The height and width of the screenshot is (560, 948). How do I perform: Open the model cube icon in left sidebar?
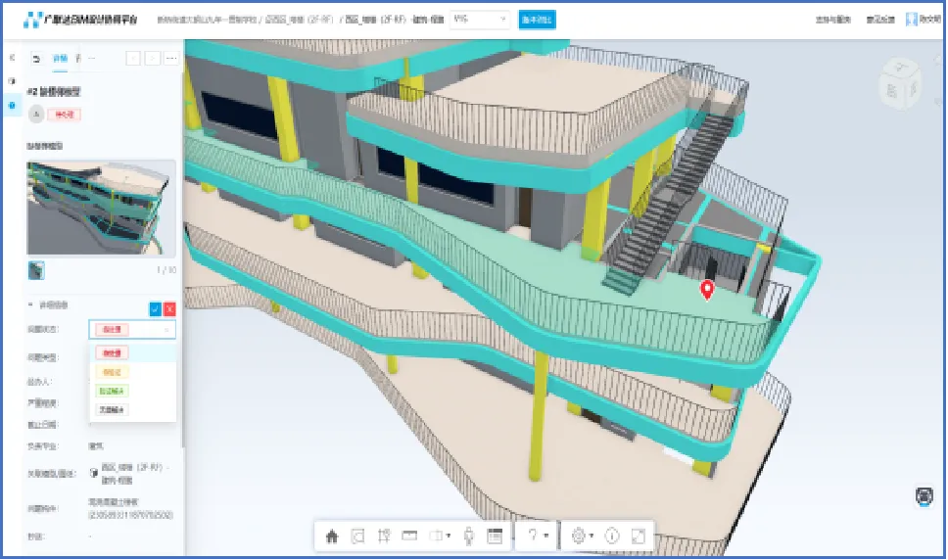(x=12, y=81)
